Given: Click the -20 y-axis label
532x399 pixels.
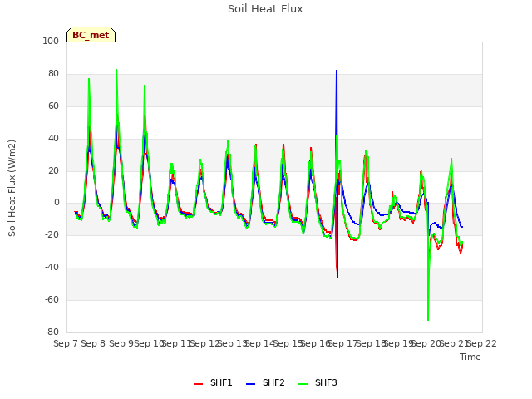Looking at the screenshot, I should click(x=52, y=234).
